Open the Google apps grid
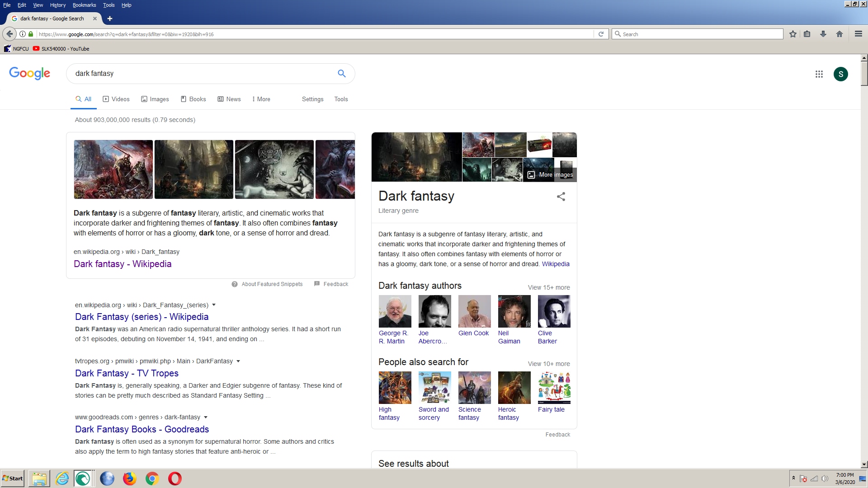868x488 pixels. (x=819, y=74)
